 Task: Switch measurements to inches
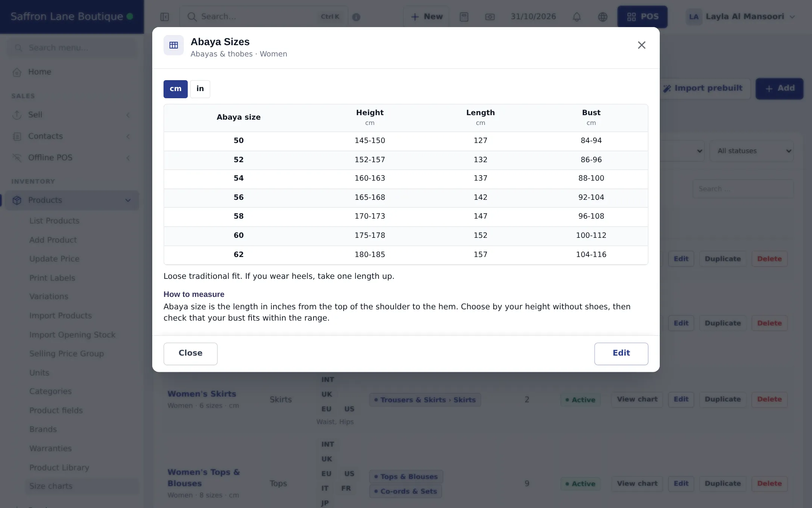pyautogui.click(x=200, y=89)
